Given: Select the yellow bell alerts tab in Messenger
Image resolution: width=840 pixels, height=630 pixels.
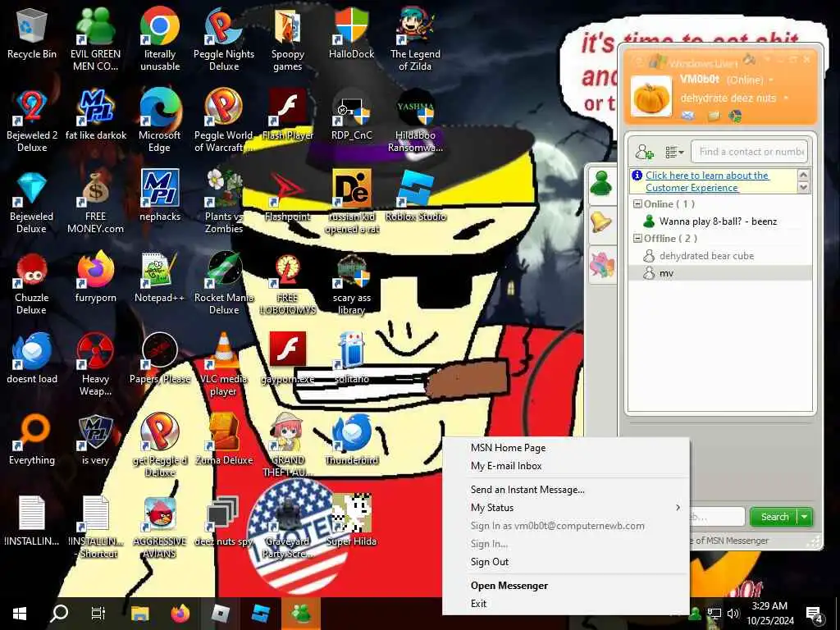Looking at the screenshot, I should pos(601,221).
